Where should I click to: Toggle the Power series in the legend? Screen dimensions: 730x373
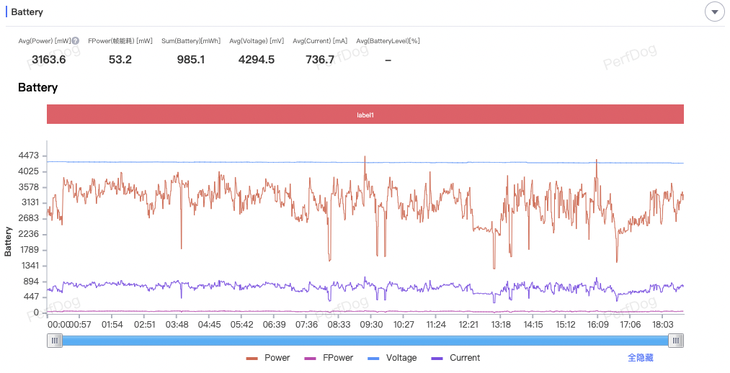(268, 358)
